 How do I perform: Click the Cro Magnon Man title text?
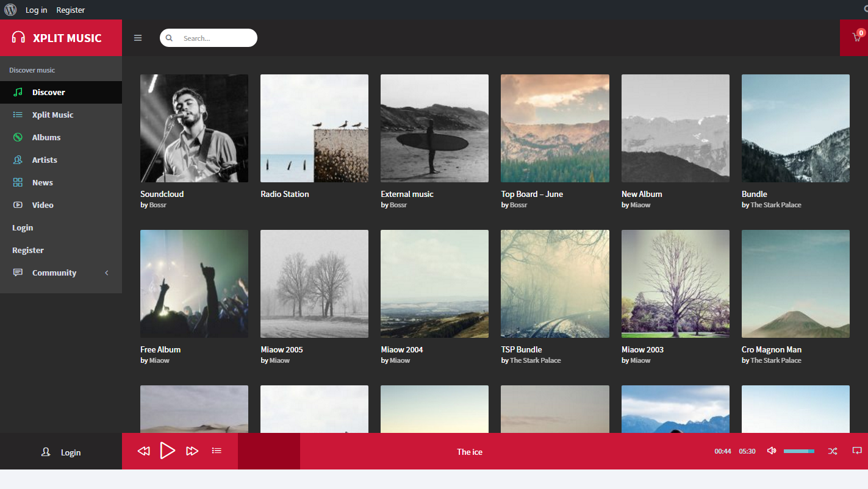772,349
